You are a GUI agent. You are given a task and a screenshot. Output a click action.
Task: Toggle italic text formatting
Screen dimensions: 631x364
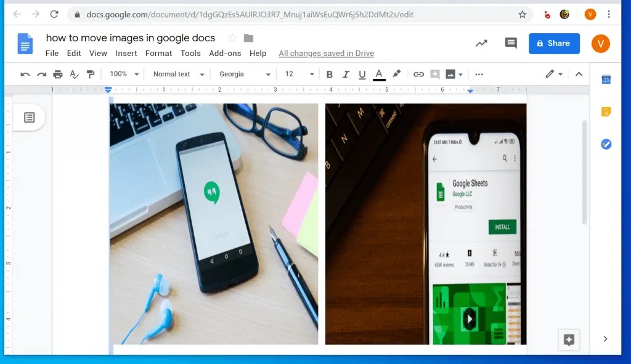(x=346, y=74)
